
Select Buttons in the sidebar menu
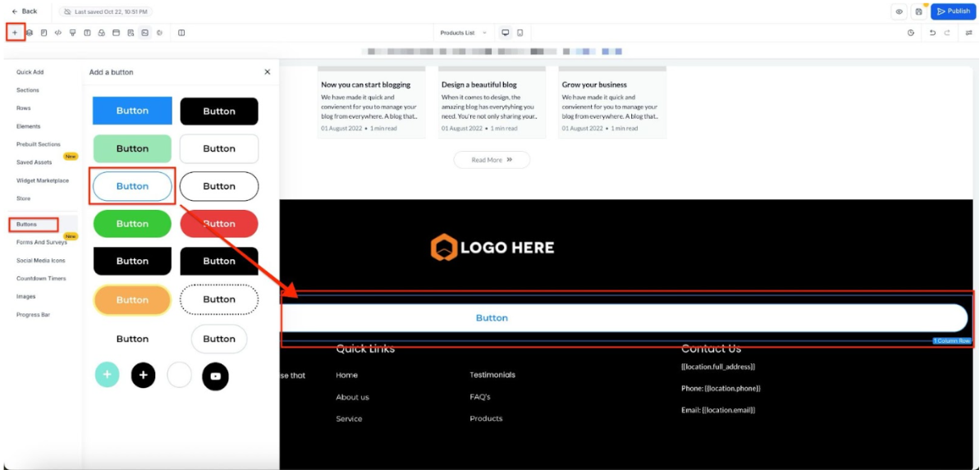point(27,224)
